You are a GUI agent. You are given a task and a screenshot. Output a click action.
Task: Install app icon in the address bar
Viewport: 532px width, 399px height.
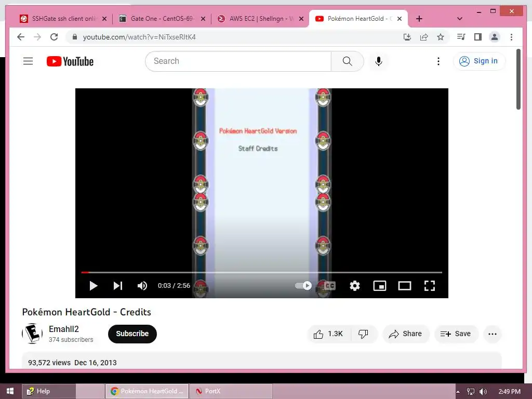pos(407,37)
